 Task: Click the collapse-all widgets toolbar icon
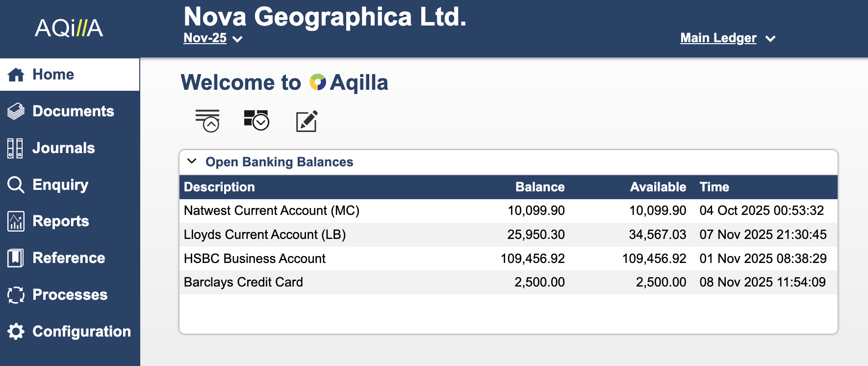207,121
